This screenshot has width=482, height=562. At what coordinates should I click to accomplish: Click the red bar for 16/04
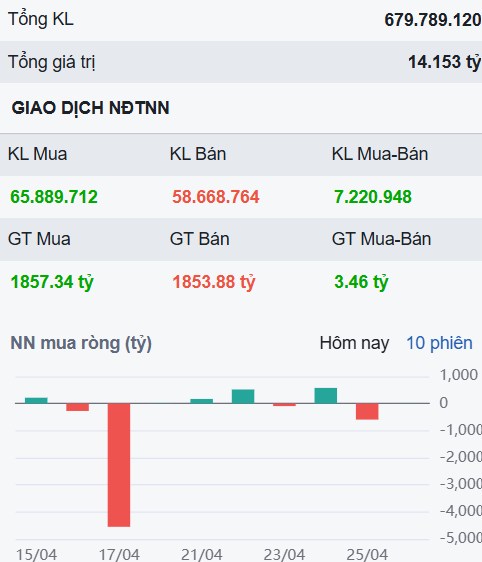(x=77, y=407)
